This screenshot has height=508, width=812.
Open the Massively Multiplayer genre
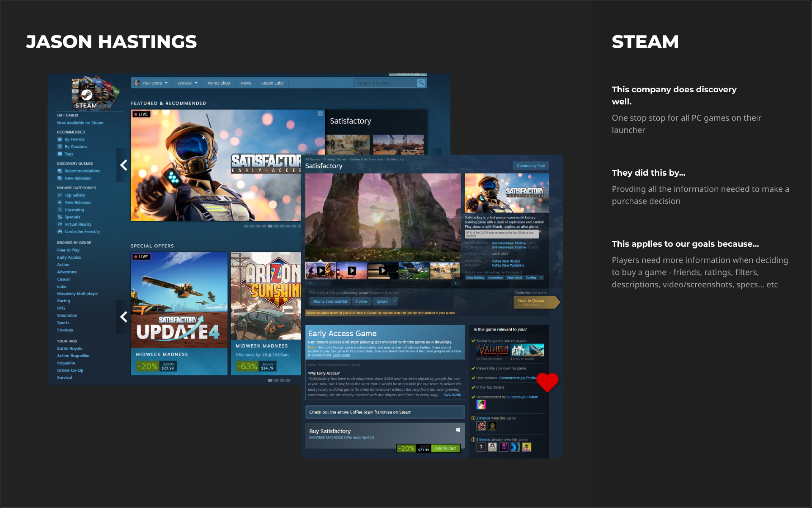coord(77,294)
